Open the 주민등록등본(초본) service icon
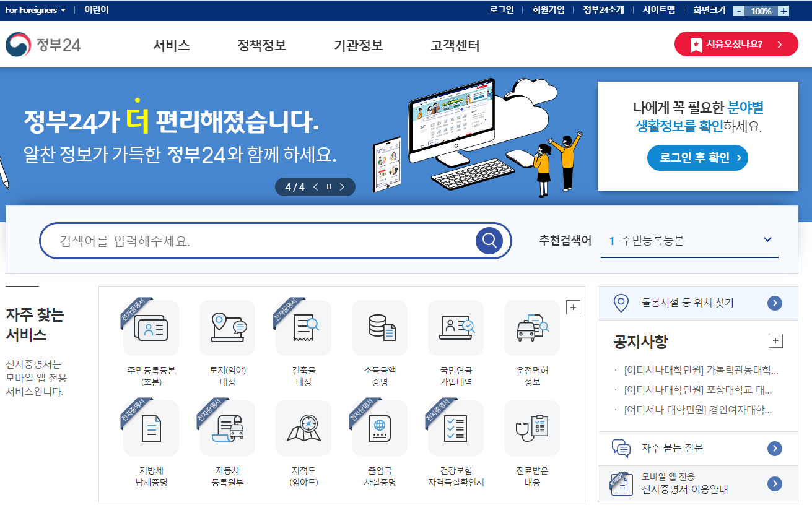This screenshot has height=513, width=812. pos(151,328)
